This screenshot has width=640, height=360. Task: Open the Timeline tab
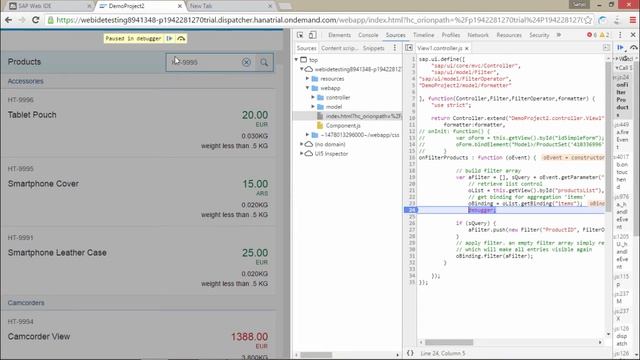point(423,35)
